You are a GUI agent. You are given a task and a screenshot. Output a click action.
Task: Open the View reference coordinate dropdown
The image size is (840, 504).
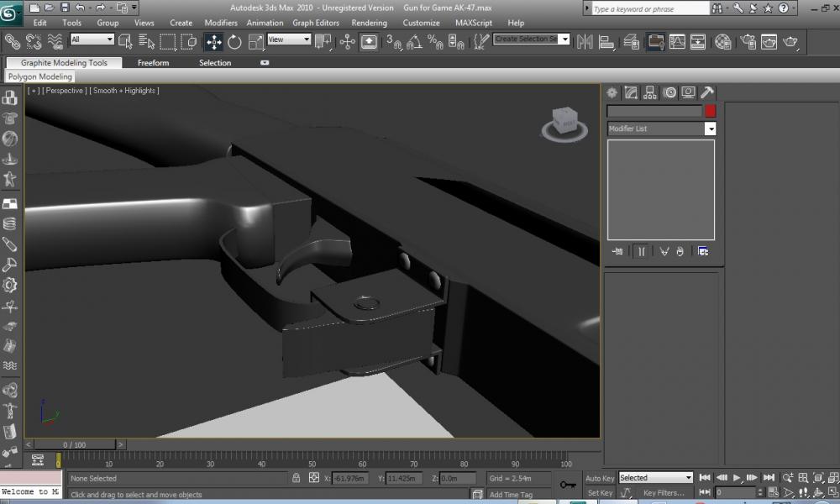pyautogui.click(x=289, y=39)
